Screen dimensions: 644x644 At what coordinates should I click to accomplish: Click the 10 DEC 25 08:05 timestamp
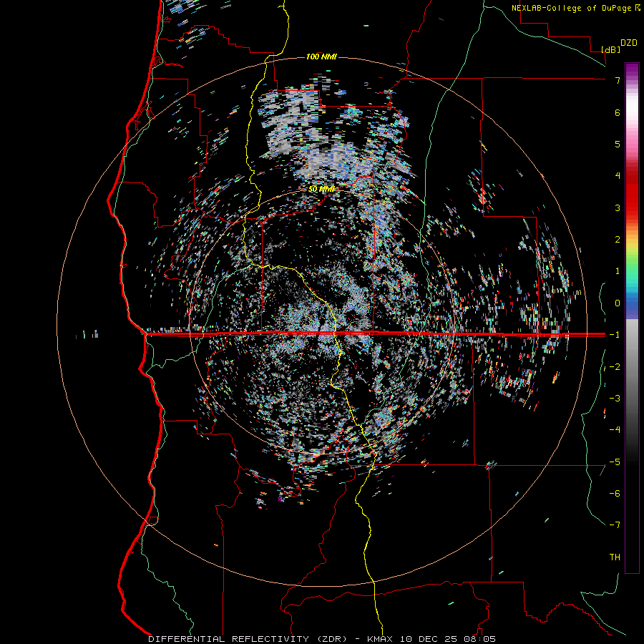pyautogui.click(x=447, y=639)
